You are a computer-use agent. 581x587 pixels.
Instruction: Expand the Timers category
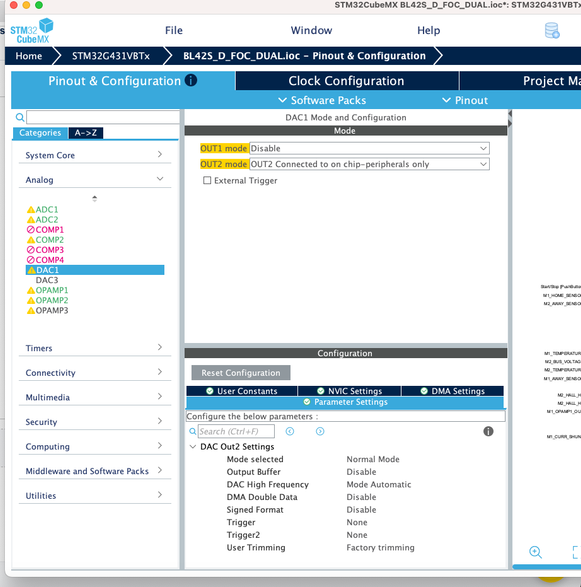[x=95, y=348]
